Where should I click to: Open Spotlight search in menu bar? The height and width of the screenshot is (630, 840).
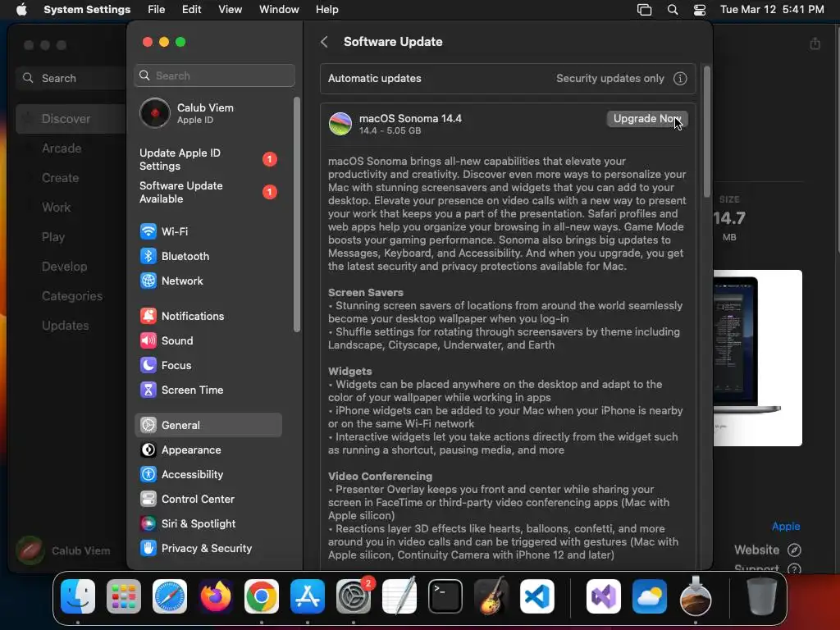(x=673, y=10)
